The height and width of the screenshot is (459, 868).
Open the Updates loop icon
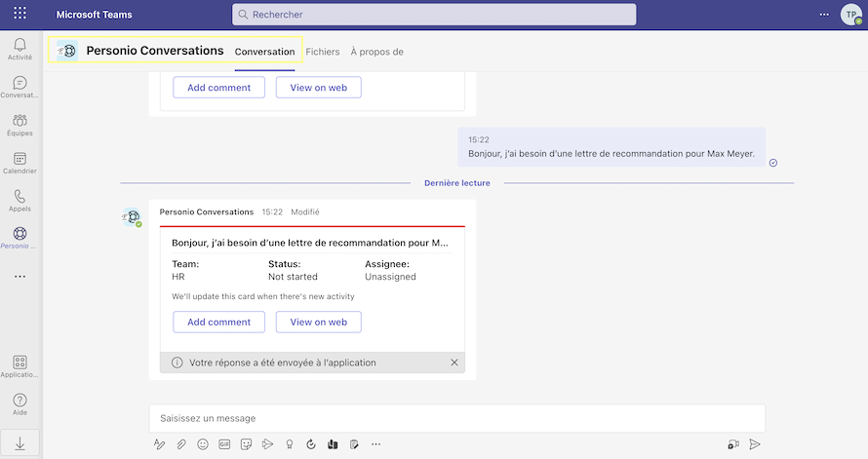pyautogui.click(x=311, y=444)
